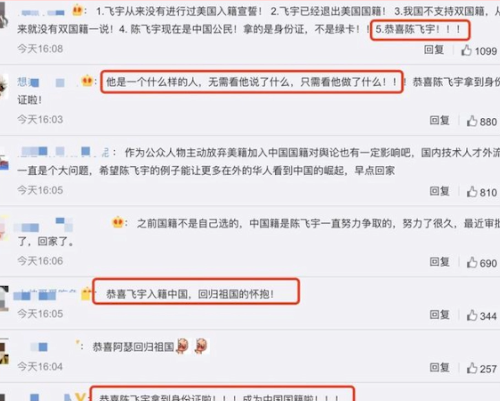Like the comment with 810 likes

point(472,192)
